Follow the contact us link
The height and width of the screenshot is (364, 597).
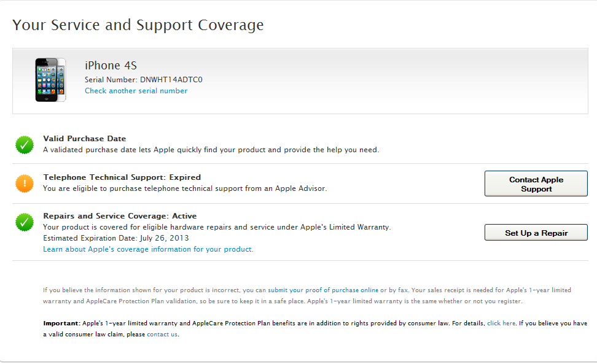coord(162,335)
